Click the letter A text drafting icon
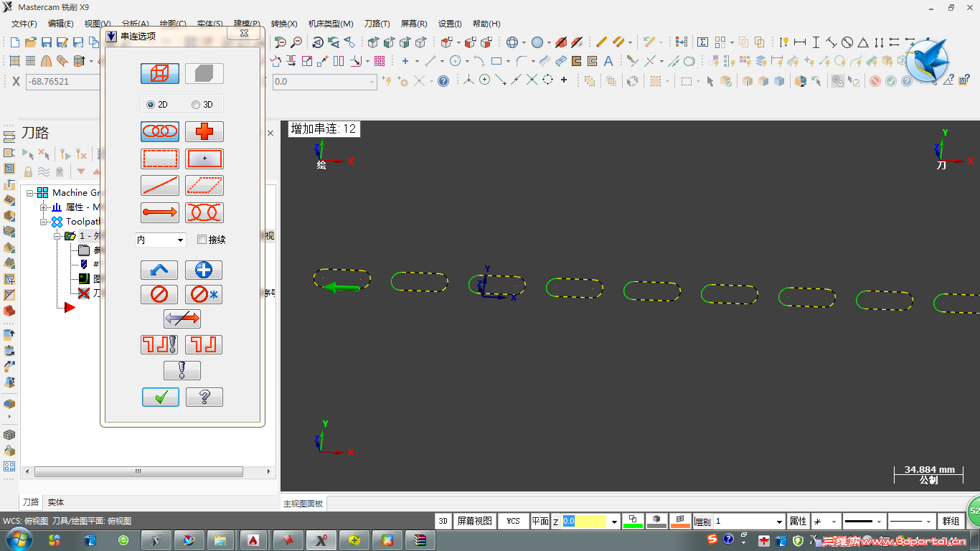Viewport: 980px width, 551px height. click(608, 61)
